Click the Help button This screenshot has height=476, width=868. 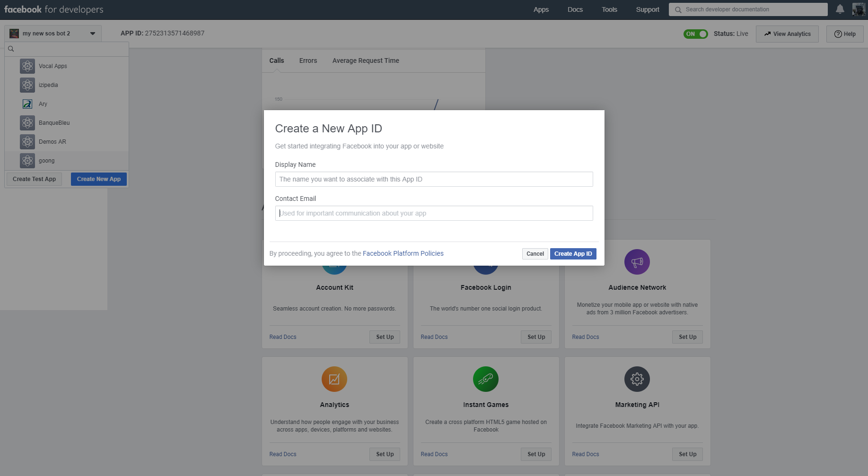[x=845, y=34]
